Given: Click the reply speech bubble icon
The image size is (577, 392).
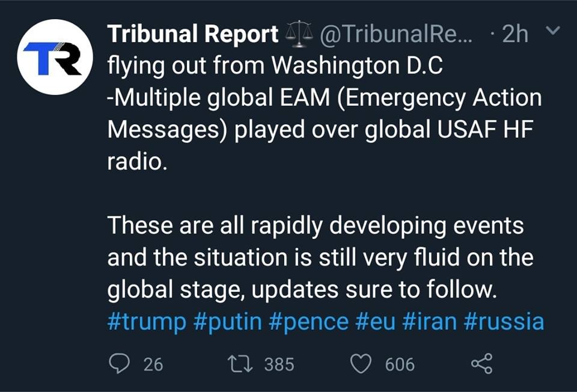Looking at the screenshot, I should (117, 364).
